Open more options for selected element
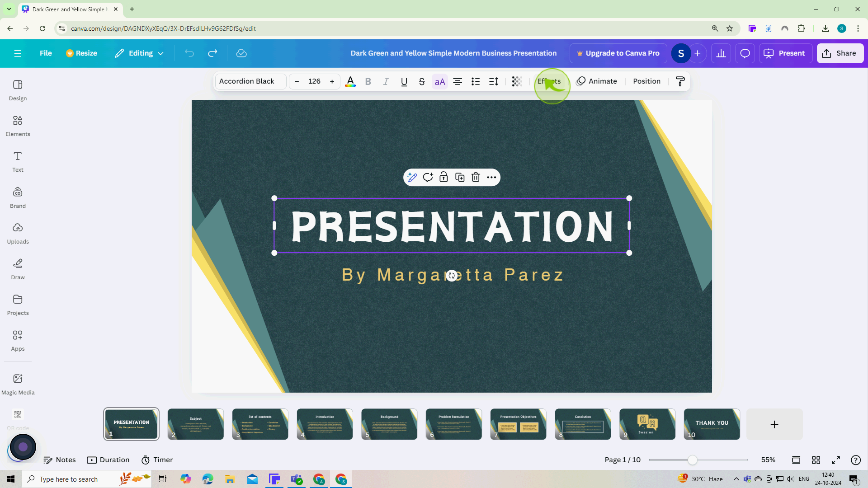The width and height of the screenshot is (868, 488). [491, 177]
